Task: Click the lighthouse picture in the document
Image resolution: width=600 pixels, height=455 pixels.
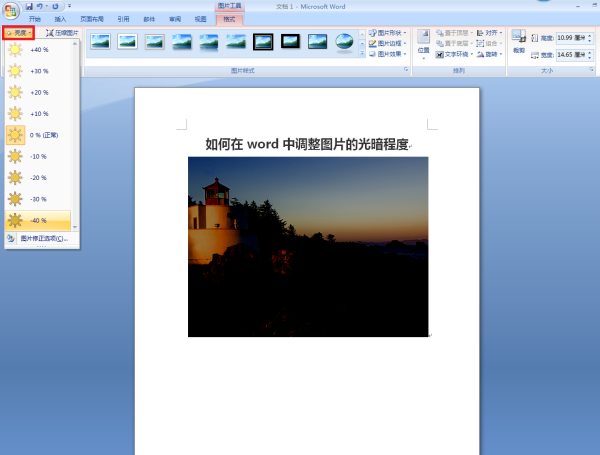Action: coord(308,246)
